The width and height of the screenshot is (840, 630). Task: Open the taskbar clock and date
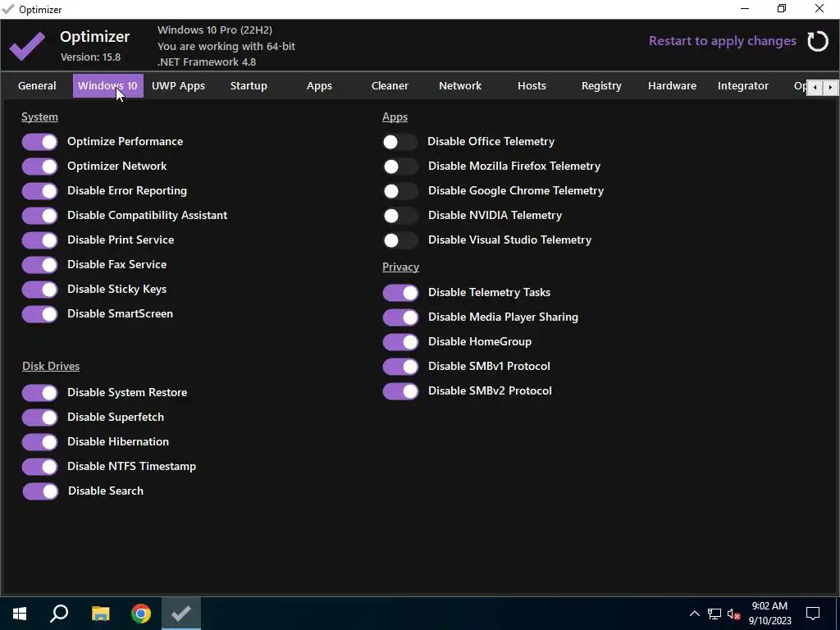pyautogui.click(x=769, y=614)
